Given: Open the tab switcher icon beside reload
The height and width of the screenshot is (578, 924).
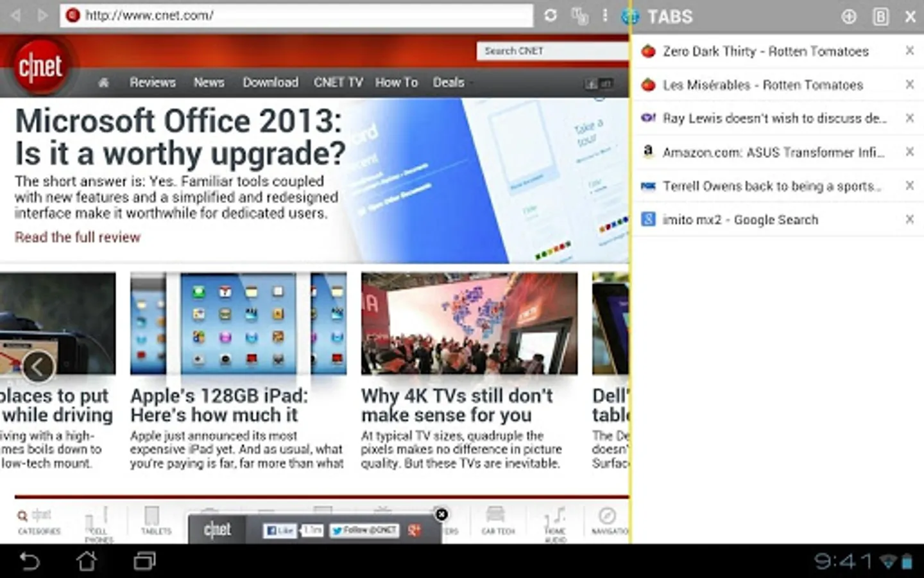Looking at the screenshot, I should tap(579, 16).
